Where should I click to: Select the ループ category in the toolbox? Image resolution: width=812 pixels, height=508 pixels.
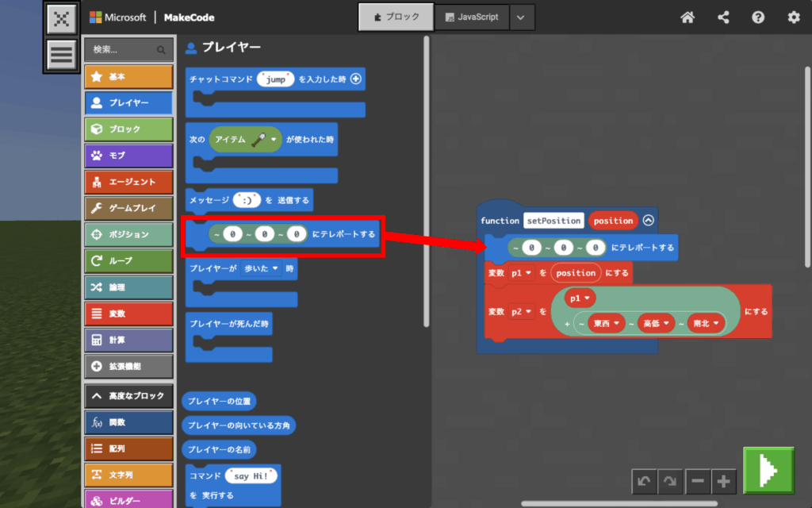click(128, 260)
